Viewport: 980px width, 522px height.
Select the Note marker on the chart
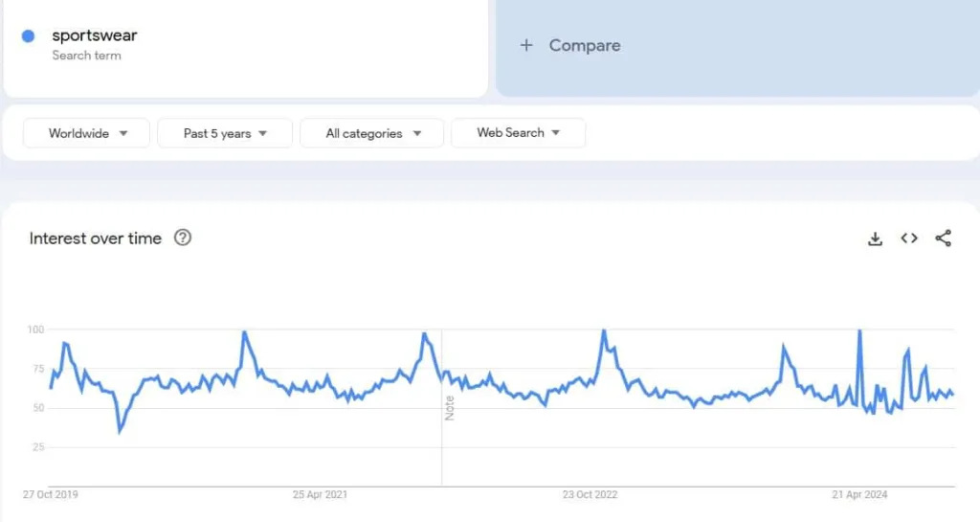449,406
